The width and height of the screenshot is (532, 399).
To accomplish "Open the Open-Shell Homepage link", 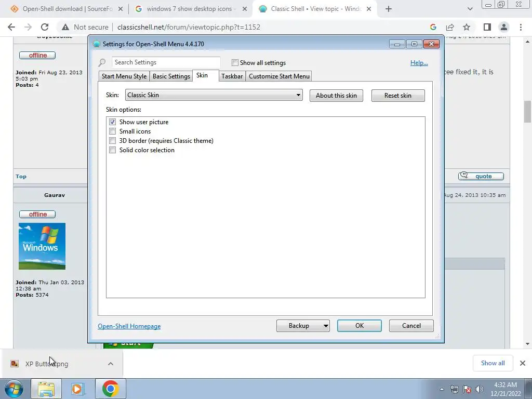I will pyautogui.click(x=129, y=326).
